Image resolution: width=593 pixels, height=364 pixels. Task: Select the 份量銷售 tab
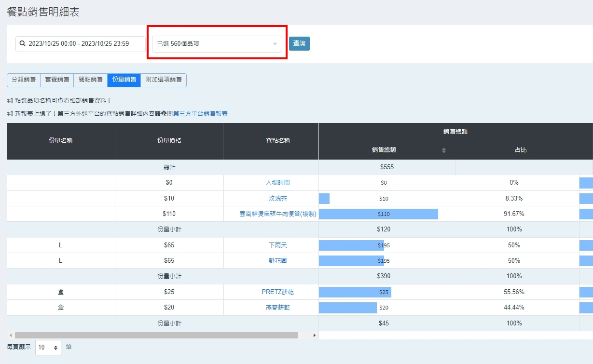(124, 80)
